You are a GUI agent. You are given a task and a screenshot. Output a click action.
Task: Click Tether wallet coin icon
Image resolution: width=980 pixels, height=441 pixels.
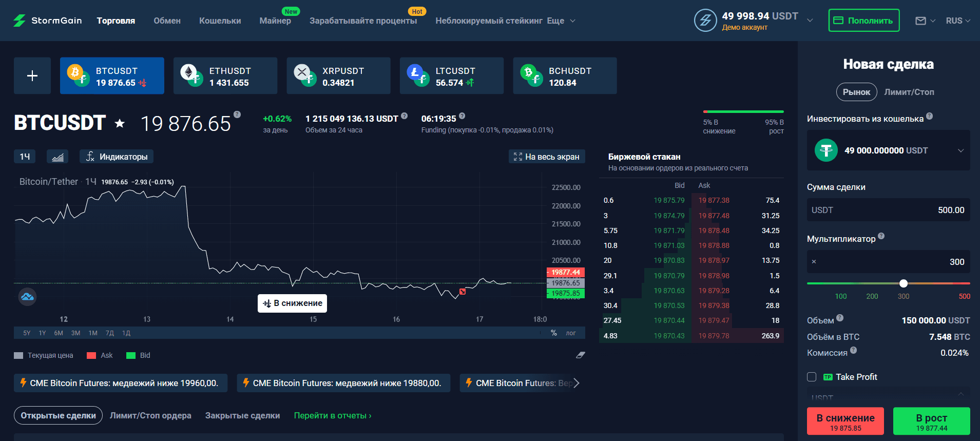tap(826, 150)
